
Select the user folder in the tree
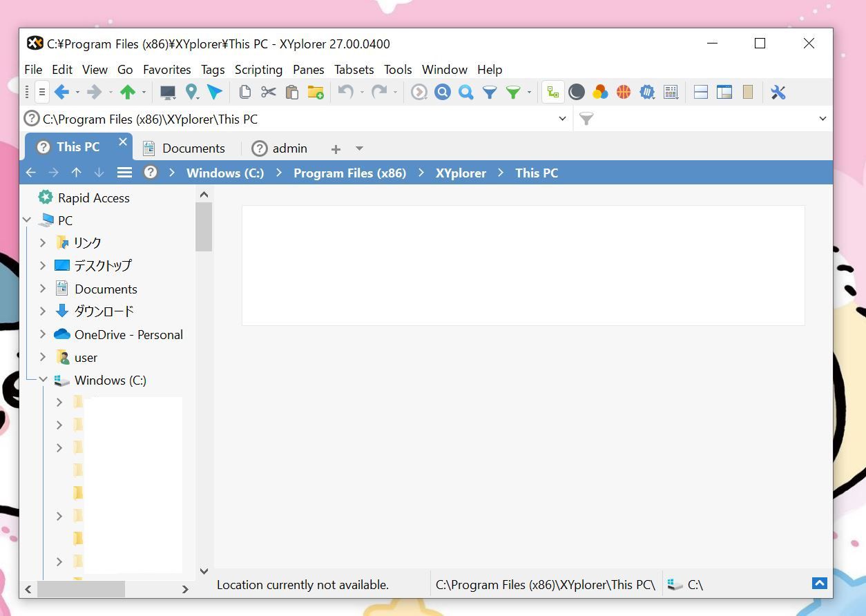point(86,358)
